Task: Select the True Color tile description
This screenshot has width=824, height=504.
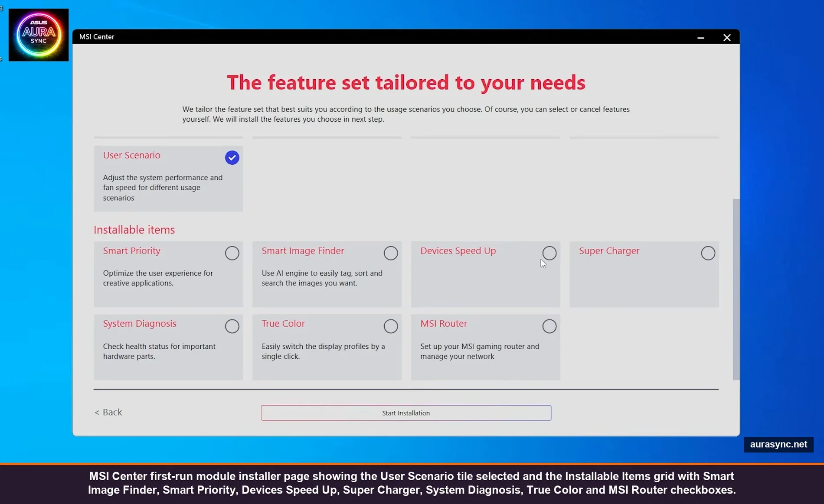Action: pos(323,351)
